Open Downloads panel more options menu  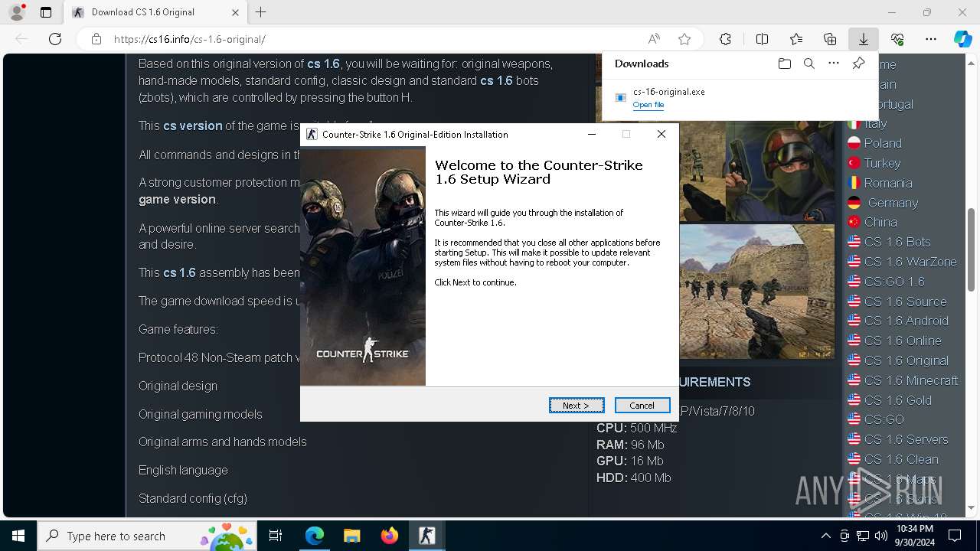[834, 64]
